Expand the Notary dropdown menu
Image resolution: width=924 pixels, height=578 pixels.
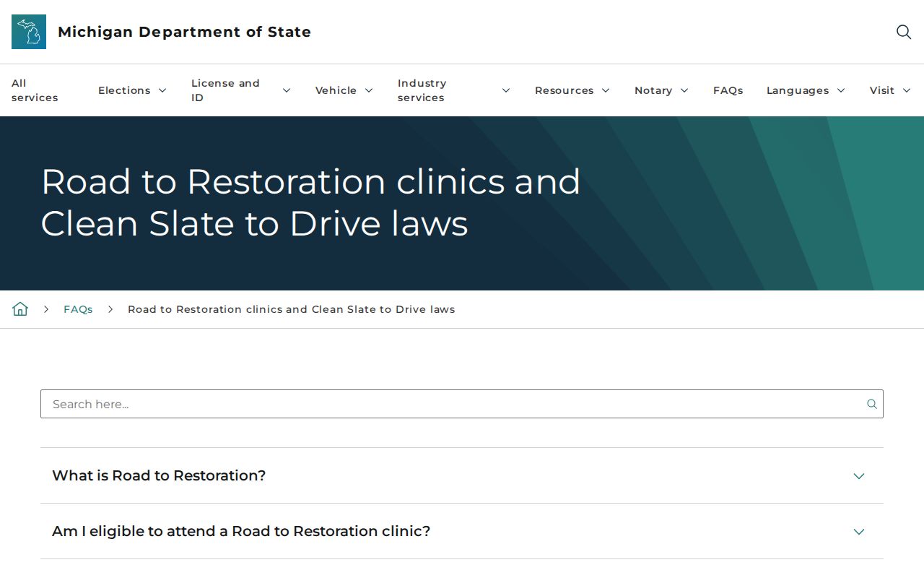pos(661,90)
